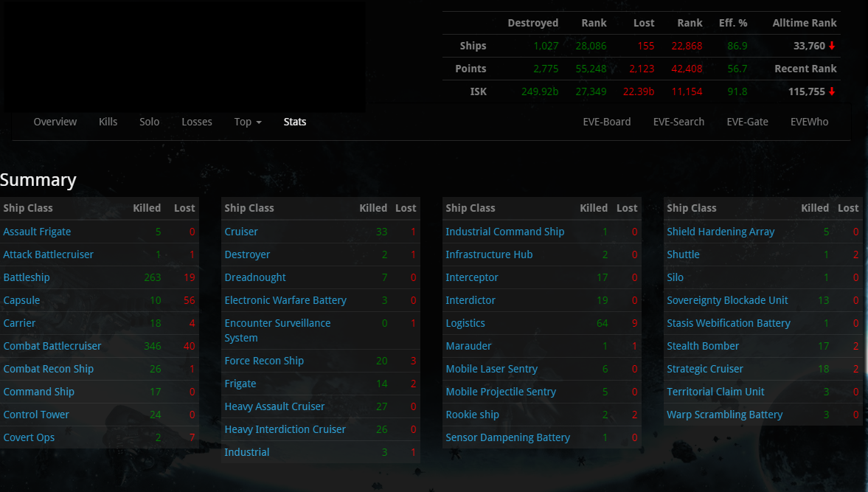Click the EVEWho link
Screen dimensions: 868x492
[809, 122]
